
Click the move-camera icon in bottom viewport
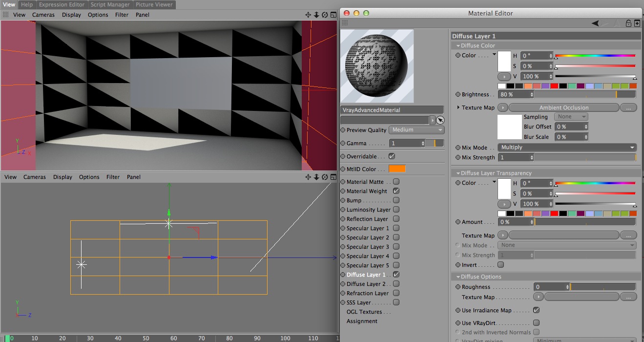(x=308, y=177)
